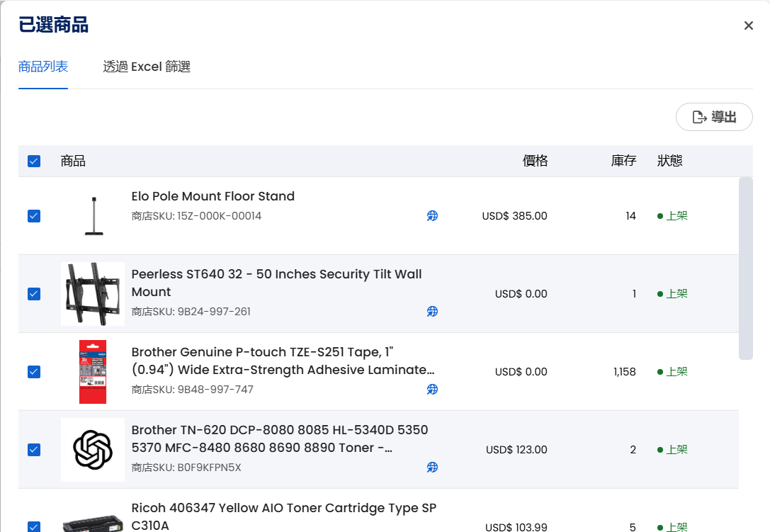Click the red Brother tape package thumbnail
This screenshot has width=770, height=532.
93,372
